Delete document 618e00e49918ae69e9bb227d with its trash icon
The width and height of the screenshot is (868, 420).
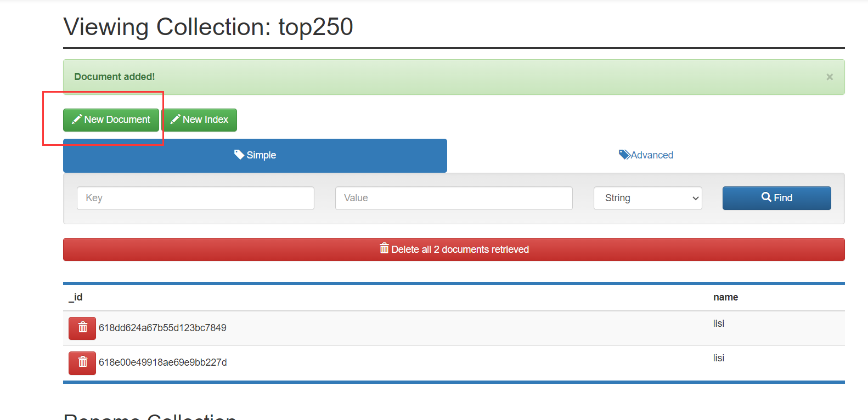pos(82,362)
